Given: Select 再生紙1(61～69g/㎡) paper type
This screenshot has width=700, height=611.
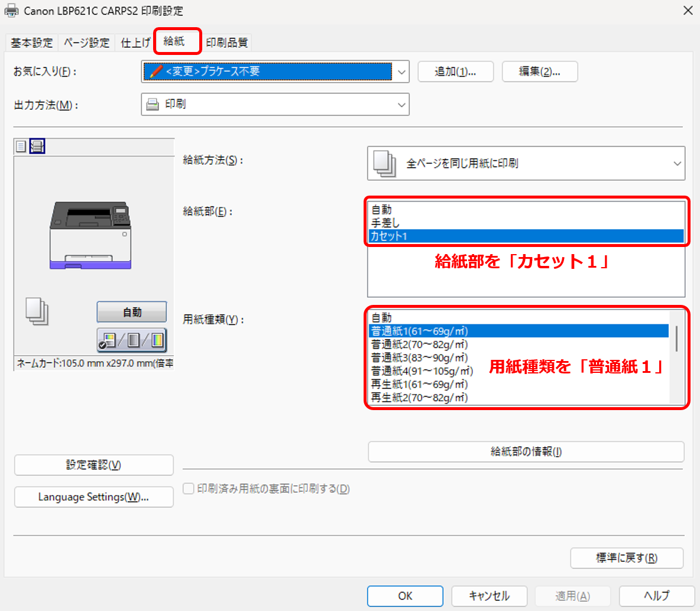Looking at the screenshot, I should [518, 384].
